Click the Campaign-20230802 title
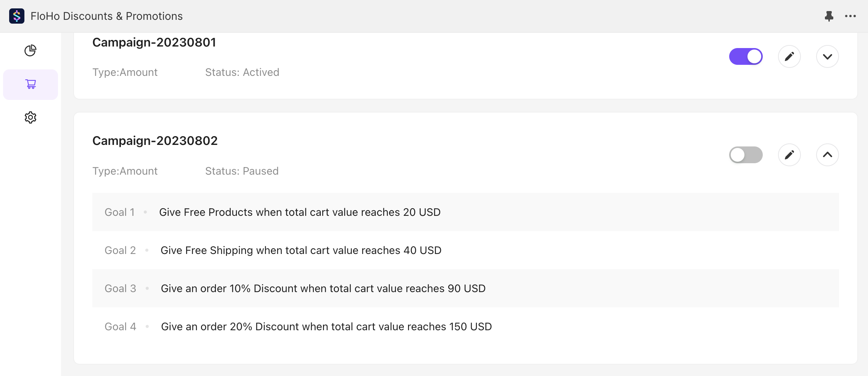Viewport: 868px width, 376px height. [155, 141]
